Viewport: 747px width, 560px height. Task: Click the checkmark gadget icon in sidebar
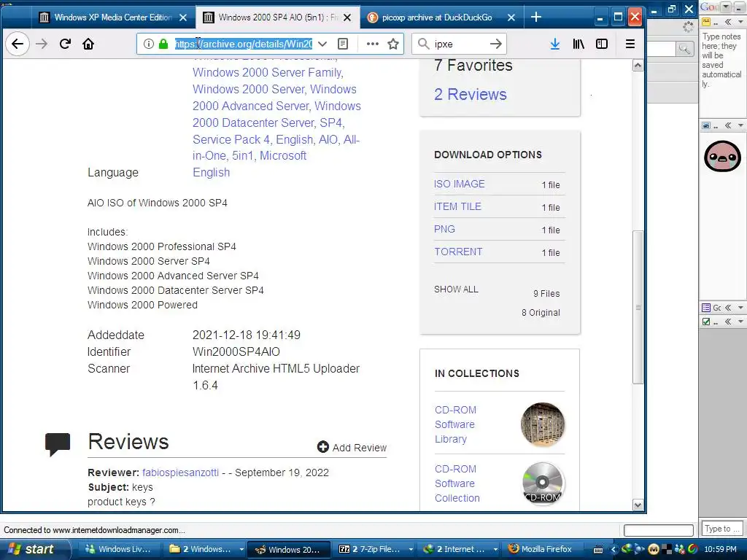[x=706, y=322]
